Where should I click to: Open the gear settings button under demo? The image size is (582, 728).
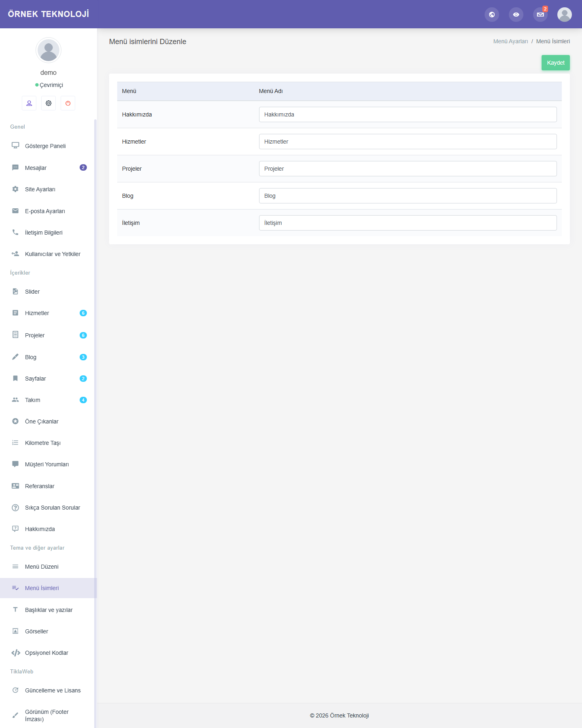coord(48,103)
